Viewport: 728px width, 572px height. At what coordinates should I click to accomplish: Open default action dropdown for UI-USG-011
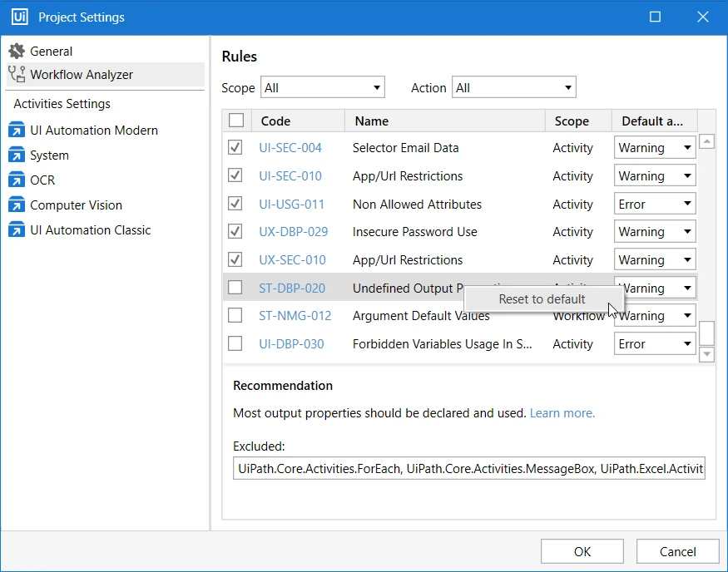655,204
